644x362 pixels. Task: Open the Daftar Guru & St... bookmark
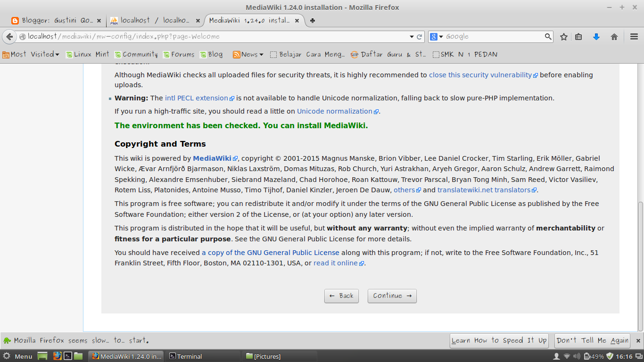coord(388,54)
